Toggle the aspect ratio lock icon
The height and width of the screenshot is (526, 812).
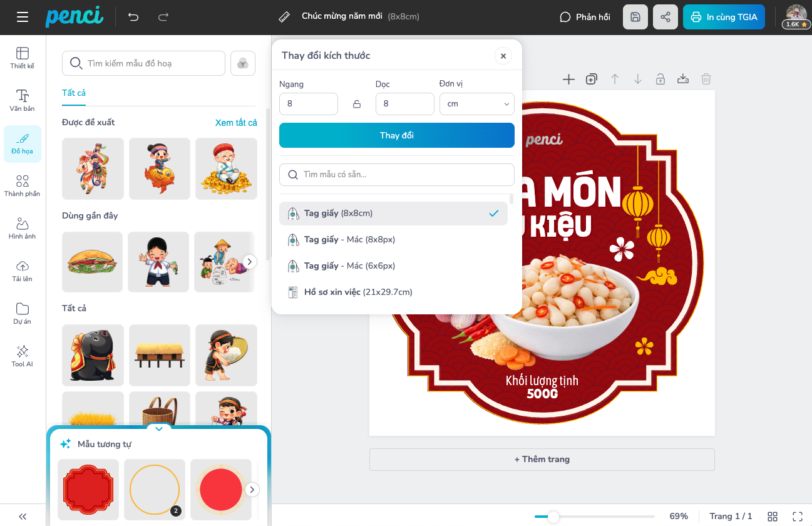pos(357,104)
